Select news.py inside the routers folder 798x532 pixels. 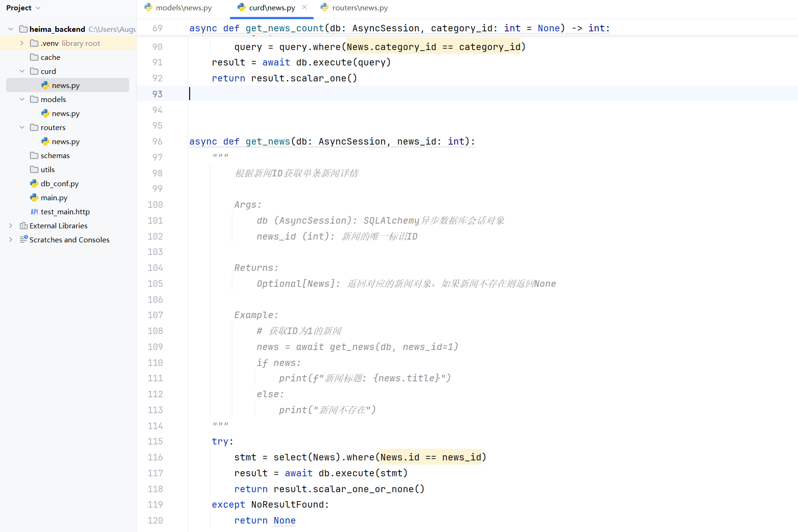pyautogui.click(x=66, y=141)
